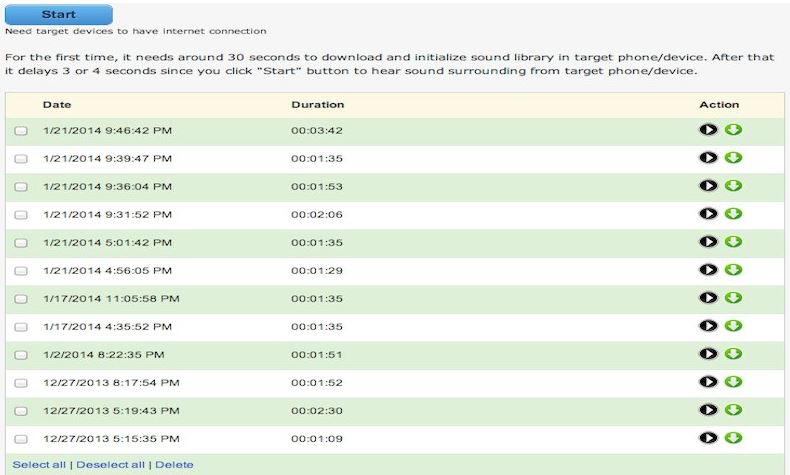Download the 1/21/2014 9:39:47 PM recording
Screen dimensions: 790x475
(x=733, y=158)
